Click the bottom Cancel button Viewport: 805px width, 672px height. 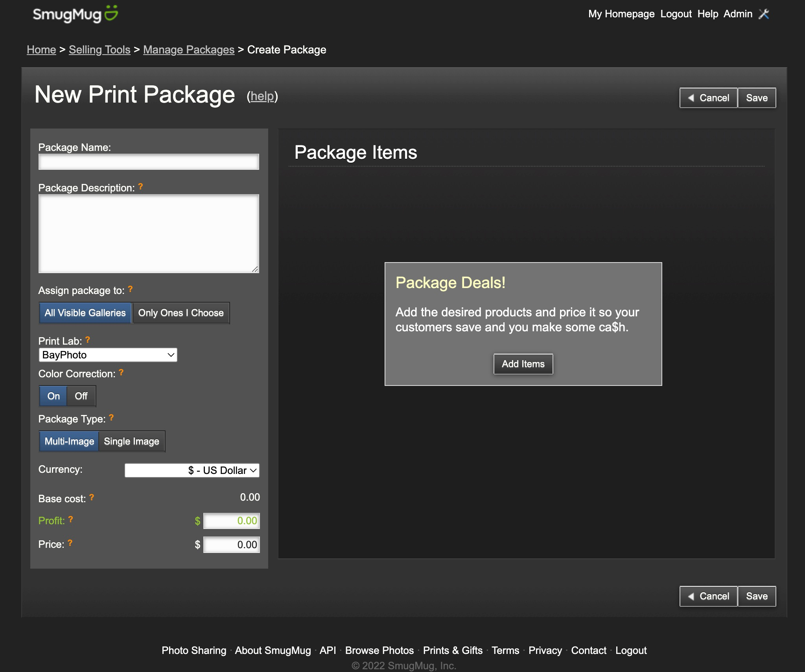[709, 596]
